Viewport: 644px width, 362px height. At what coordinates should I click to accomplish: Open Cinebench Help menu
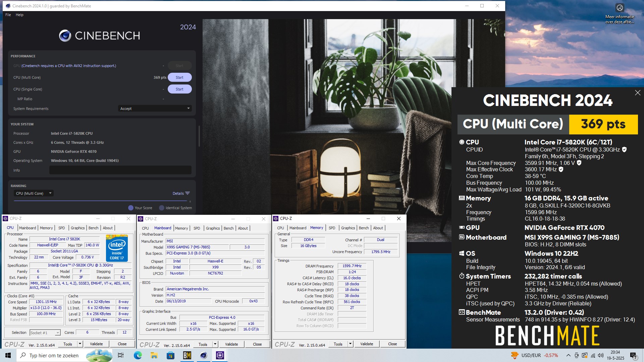click(x=19, y=15)
